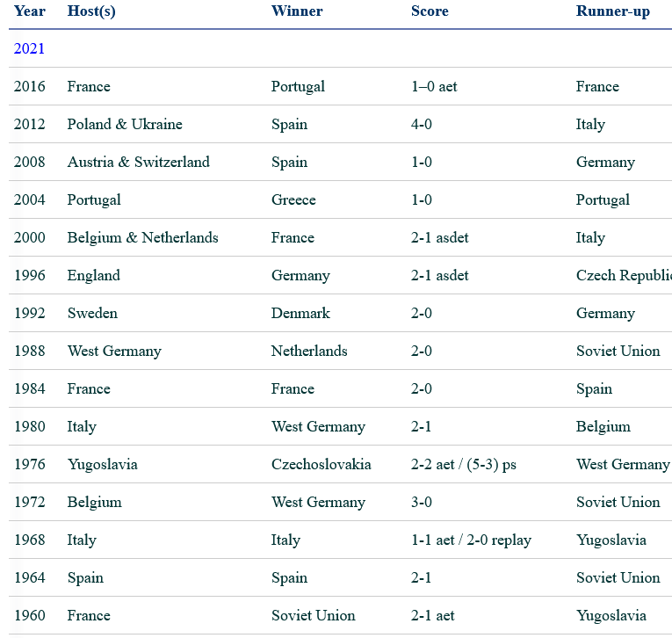This screenshot has width=672, height=638.
Task: Click the Score column header
Action: coord(430,11)
